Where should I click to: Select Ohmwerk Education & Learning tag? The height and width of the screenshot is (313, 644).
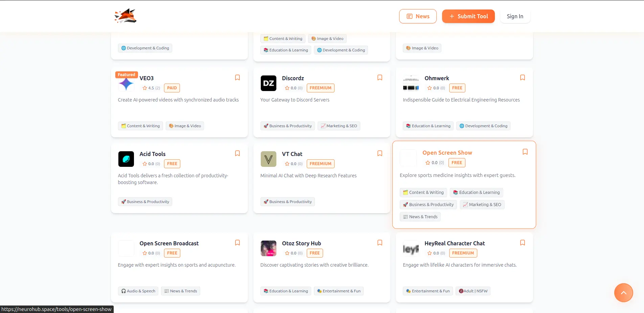428,126
